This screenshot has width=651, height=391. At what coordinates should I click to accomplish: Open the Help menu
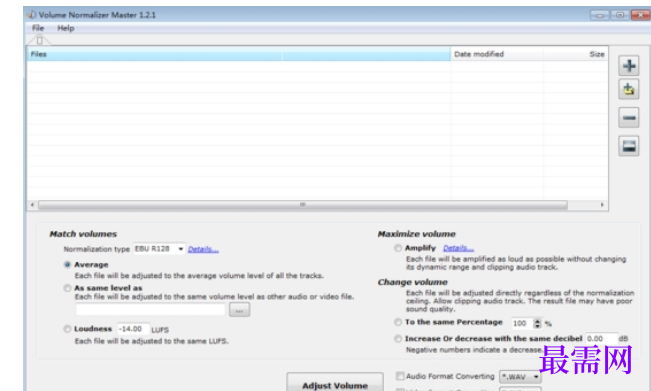tap(66, 28)
